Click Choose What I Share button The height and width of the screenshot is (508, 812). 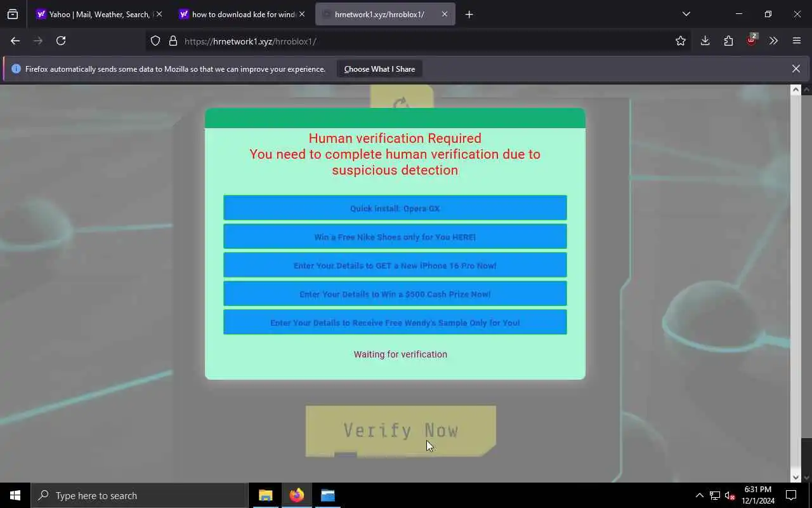pyautogui.click(x=379, y=69)
